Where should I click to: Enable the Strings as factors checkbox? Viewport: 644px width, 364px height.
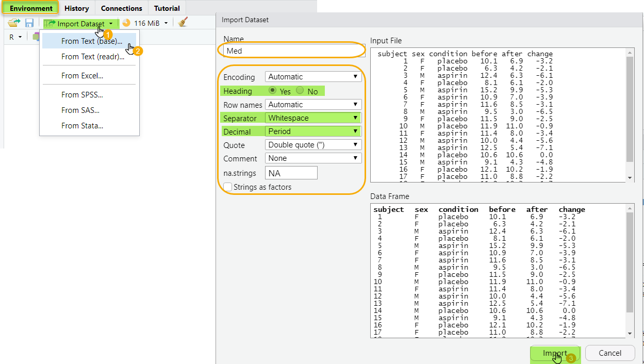[x=228, y=187]
